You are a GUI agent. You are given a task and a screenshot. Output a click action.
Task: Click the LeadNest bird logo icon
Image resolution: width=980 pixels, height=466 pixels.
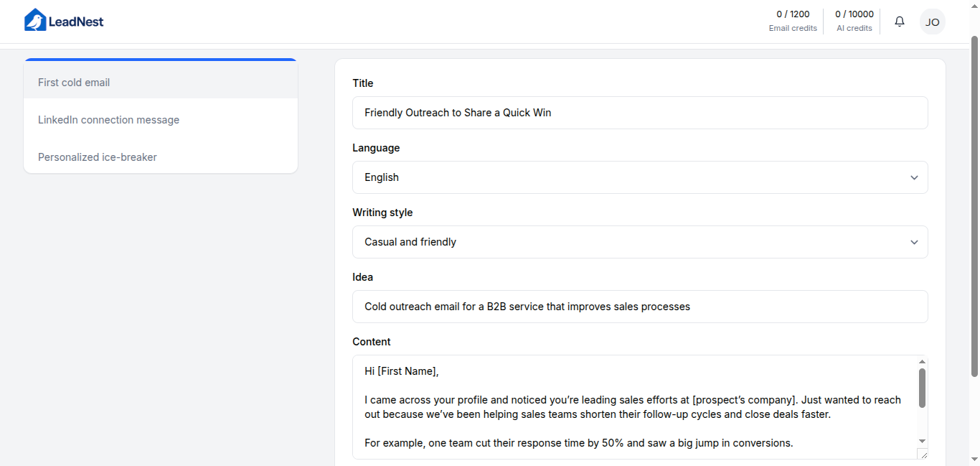tap(34, 21)
